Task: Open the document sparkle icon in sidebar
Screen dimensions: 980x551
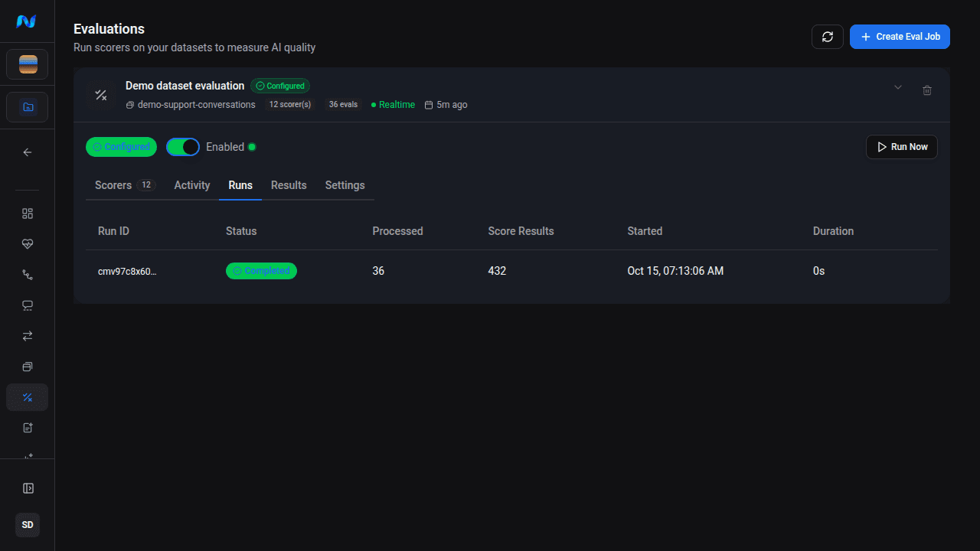Action: [x=28, y=428]
